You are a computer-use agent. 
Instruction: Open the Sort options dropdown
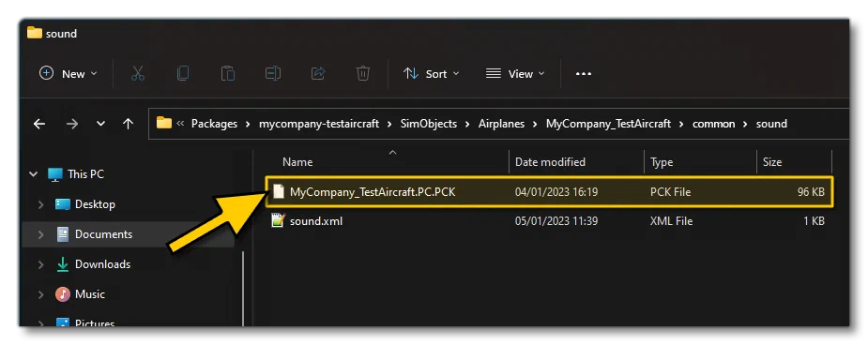tap(432, 73)
